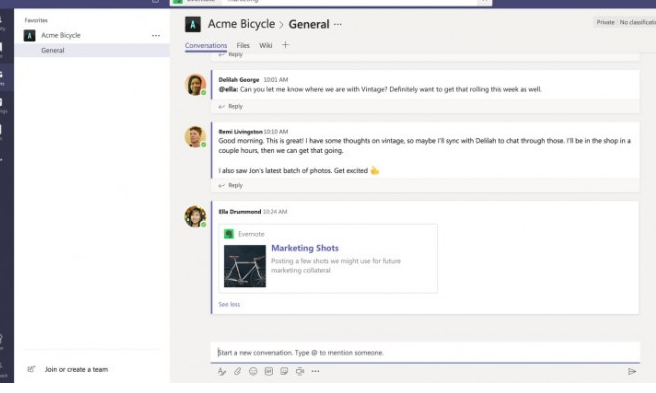Click the General channel title in header
The width and height of the screenshot is (656, 393).
coord(309,24)
